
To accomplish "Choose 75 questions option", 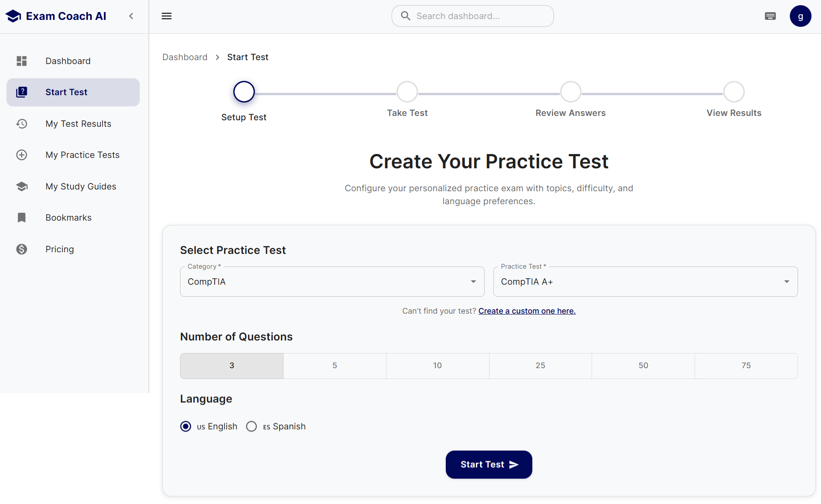I will point(746,366).
